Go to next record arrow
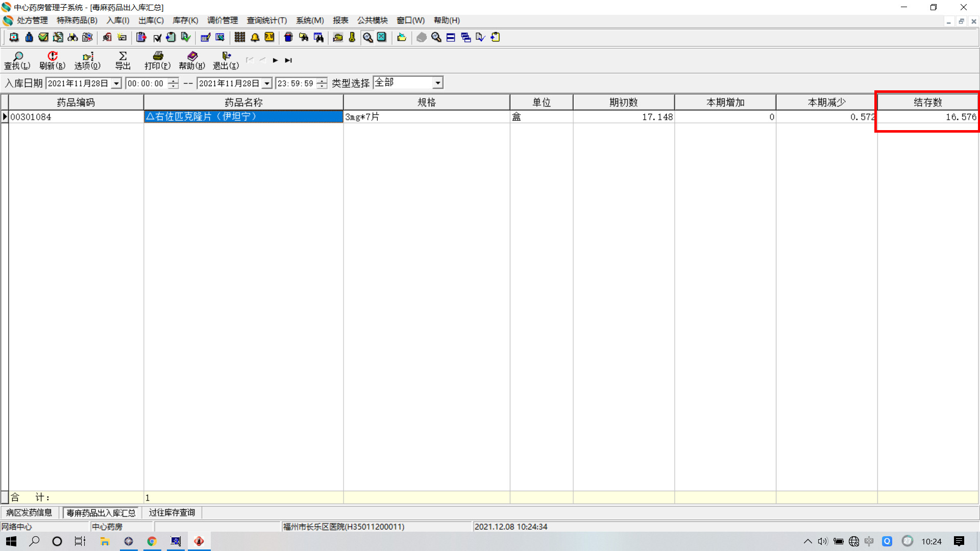This screenshot has height=551, width=980. click(x=275, y=60)
